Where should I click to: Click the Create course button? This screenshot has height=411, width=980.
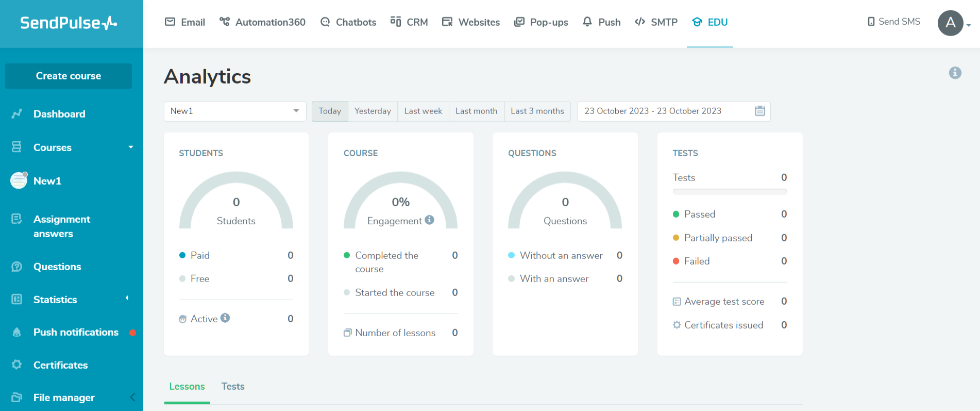(x=69, y=76)
